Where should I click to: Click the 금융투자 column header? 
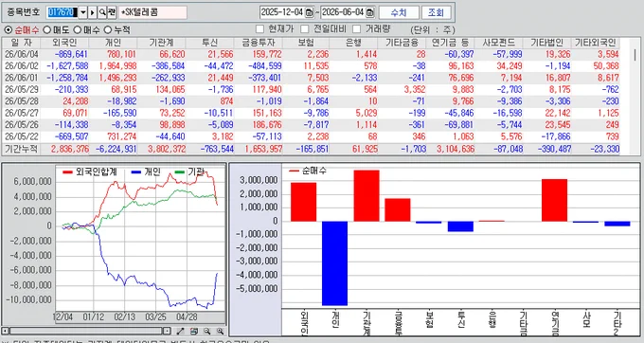tap(259, 43)
